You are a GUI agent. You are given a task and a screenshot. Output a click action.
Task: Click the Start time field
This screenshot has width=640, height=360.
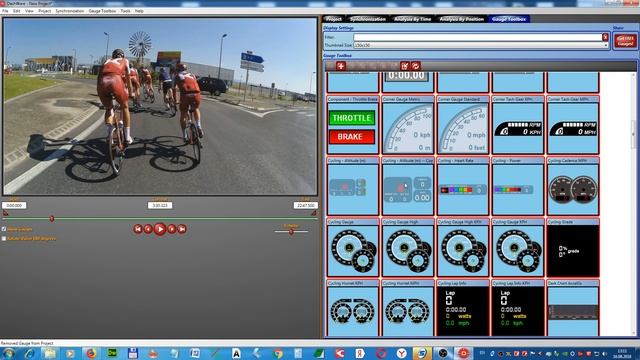pos(14,205)
